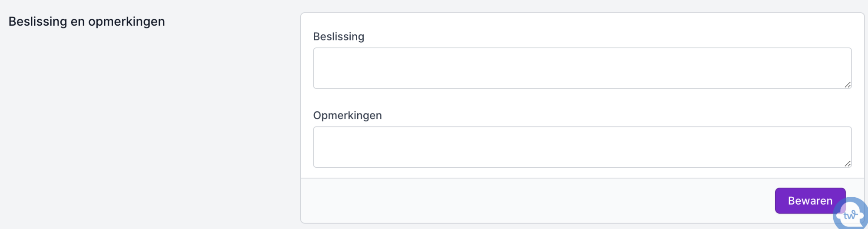The width and height of the screenshot is (868, 229).
Task: Click the left-side section title text
Action: [x=87, y=21]
